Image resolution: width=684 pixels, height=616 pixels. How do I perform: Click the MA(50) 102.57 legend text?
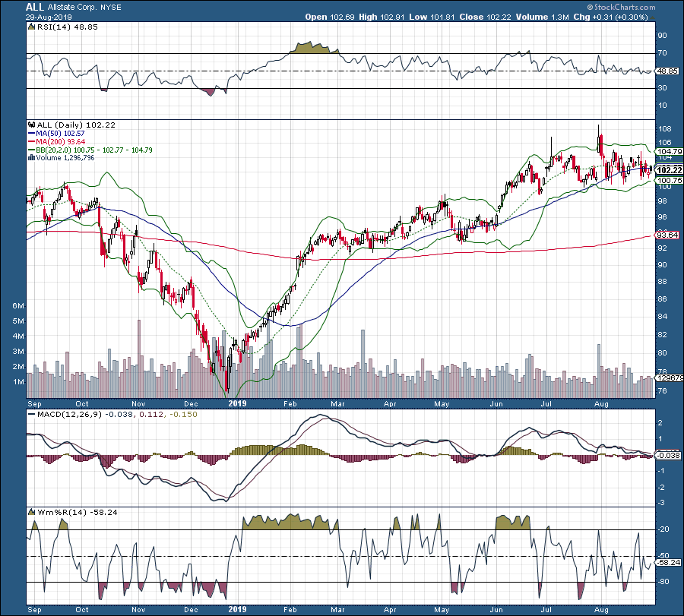pyautogui.click(x=60, y=134)
